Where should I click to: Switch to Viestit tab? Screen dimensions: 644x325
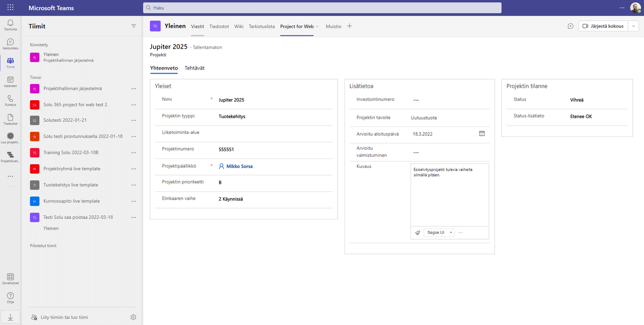coord(197,27)
